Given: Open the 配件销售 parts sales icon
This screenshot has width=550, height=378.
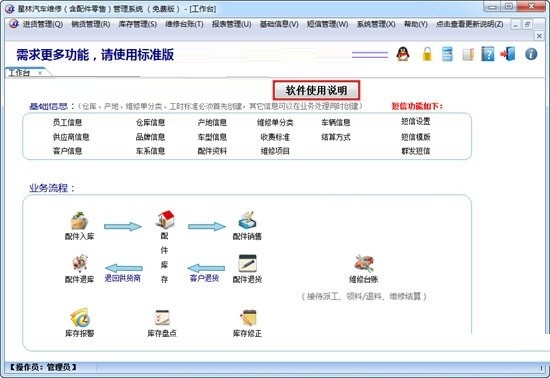Looking at the screenshot, I should [247, 221].
